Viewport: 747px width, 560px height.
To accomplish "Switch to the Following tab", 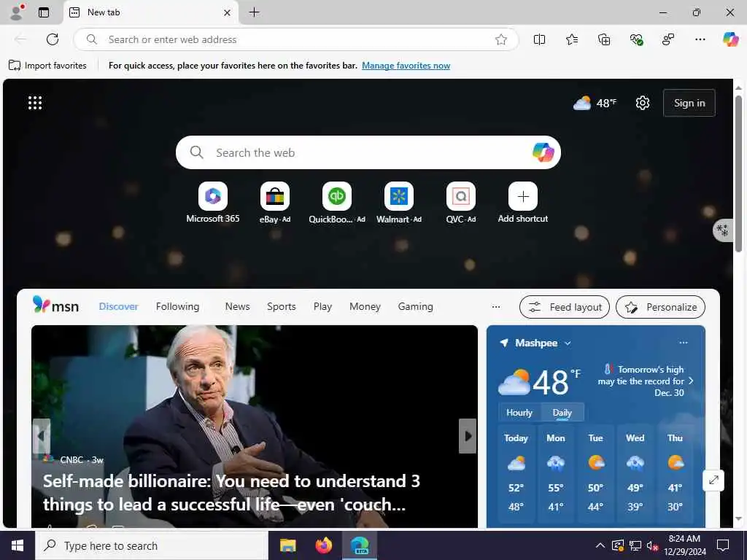I will coord(178,307).
